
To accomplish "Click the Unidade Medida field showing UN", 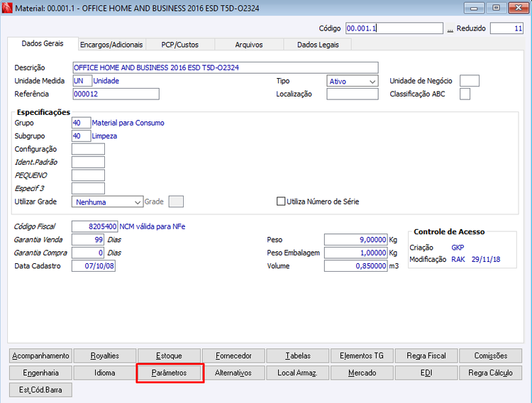I will click(x=82, y=81).
